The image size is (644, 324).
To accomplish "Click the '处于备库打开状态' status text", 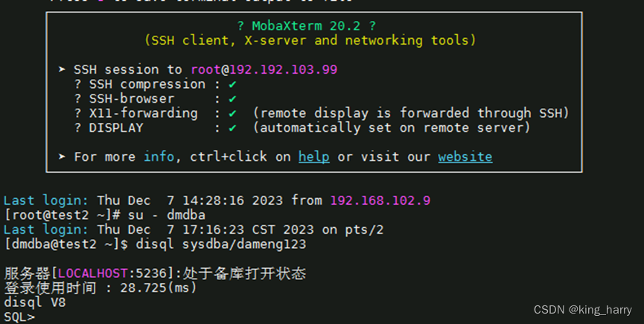I will pos(244,273).
